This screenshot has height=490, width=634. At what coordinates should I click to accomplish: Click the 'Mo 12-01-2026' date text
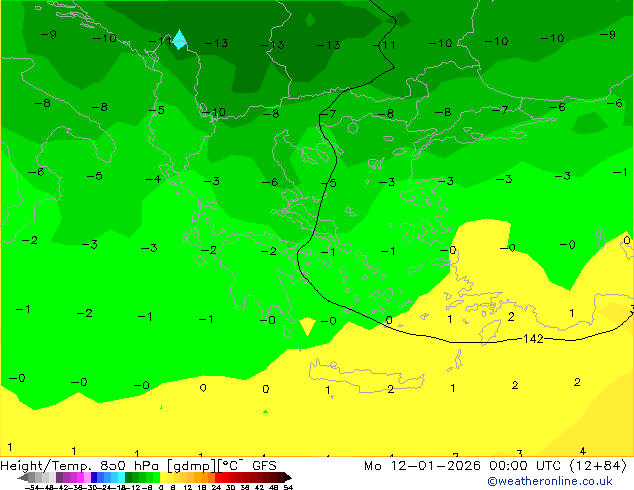[x=422, y=466]
